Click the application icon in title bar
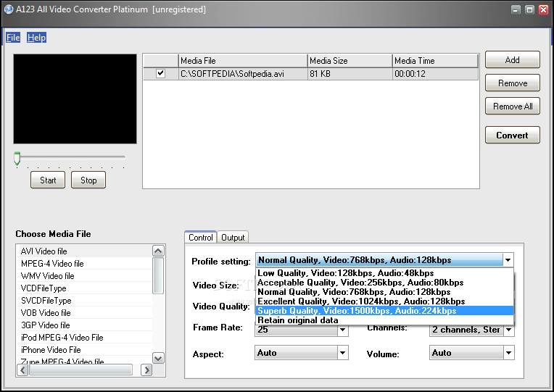 (9, 9)
